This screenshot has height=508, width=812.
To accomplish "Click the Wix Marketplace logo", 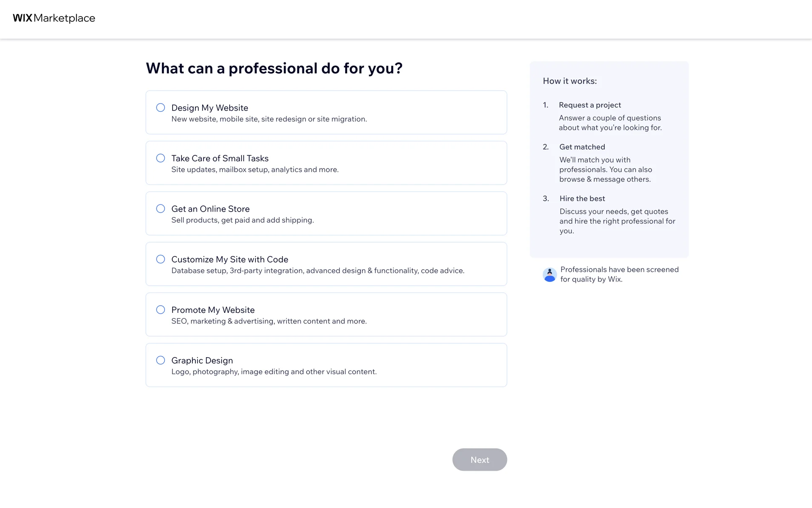I will (x=54, y=18).
